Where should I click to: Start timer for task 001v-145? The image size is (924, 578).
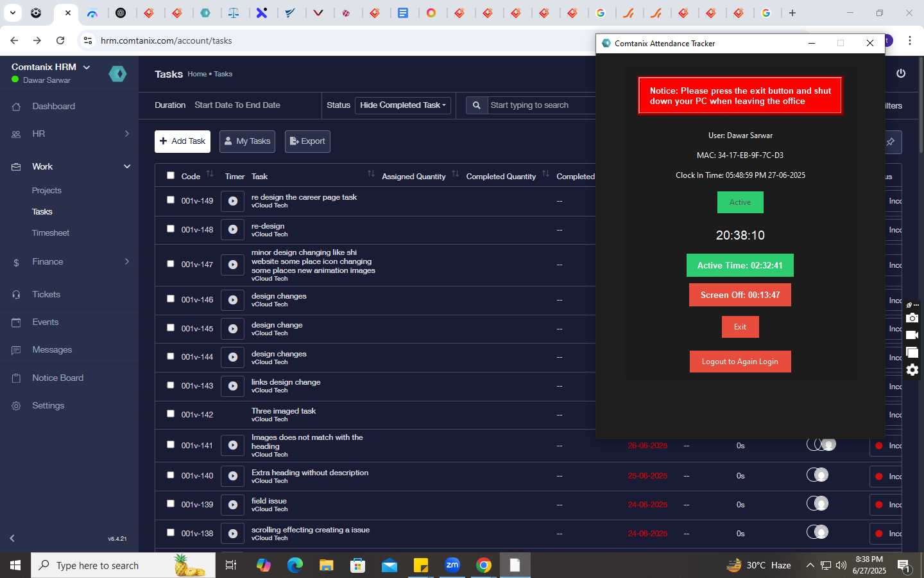coord(232,329)
